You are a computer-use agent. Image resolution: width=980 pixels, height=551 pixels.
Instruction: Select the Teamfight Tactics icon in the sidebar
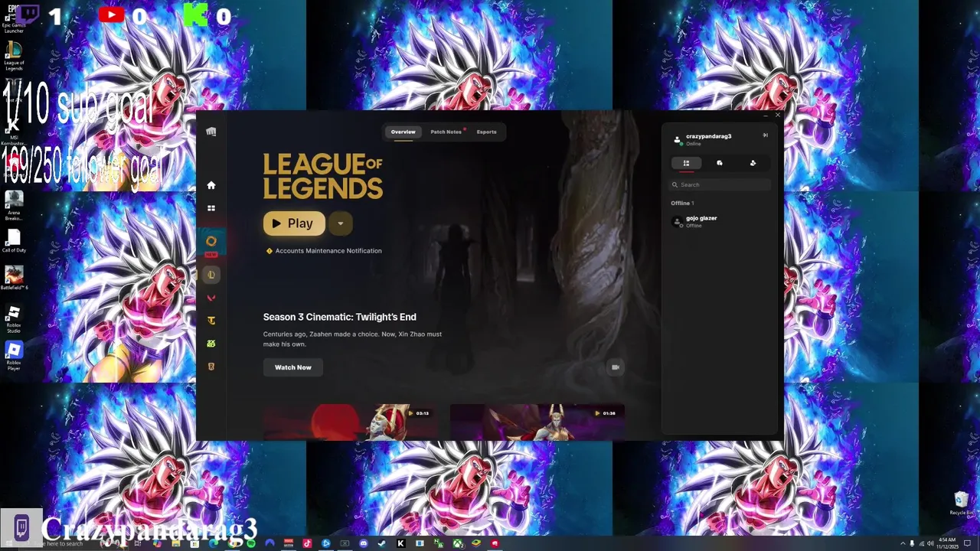[211, 321]
